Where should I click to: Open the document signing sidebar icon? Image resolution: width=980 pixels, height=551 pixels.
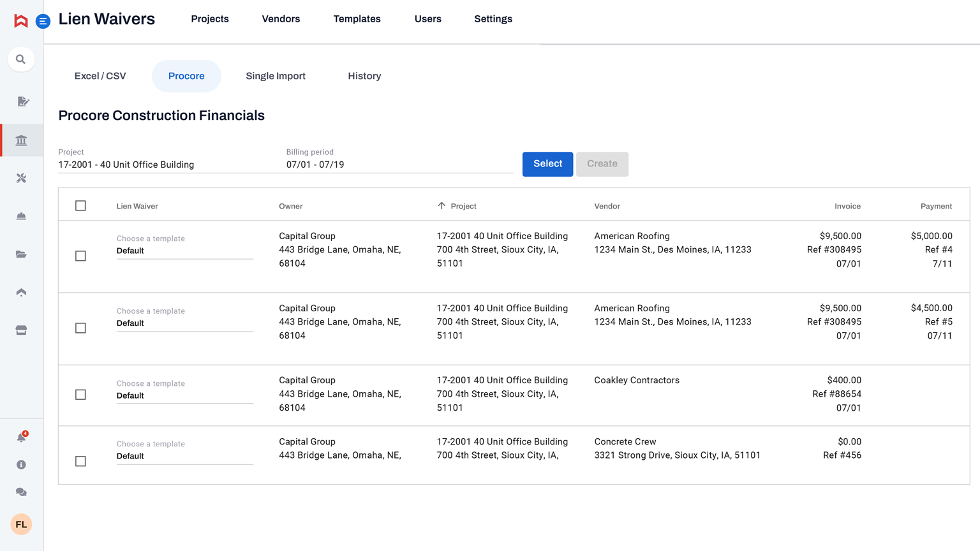[22, 101]
